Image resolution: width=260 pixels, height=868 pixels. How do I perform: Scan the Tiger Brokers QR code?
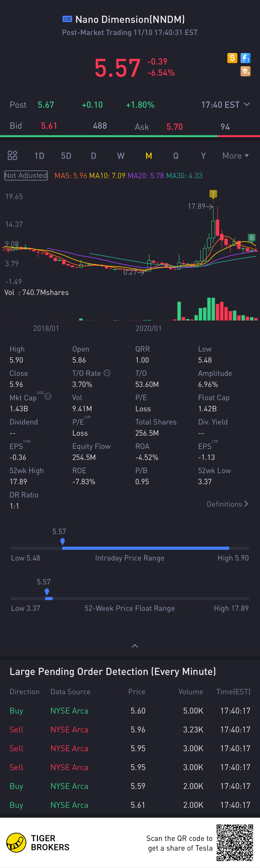tap(234, 842)
